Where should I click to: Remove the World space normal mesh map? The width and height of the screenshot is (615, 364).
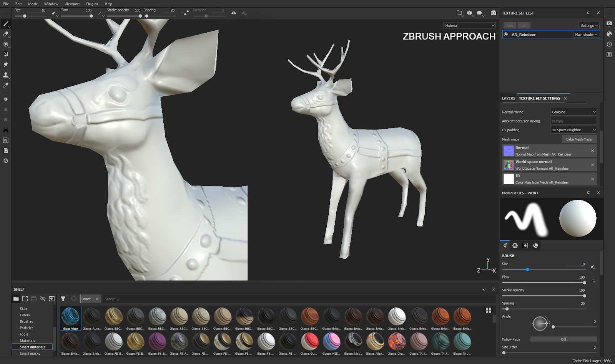click(x=592, y=165)
